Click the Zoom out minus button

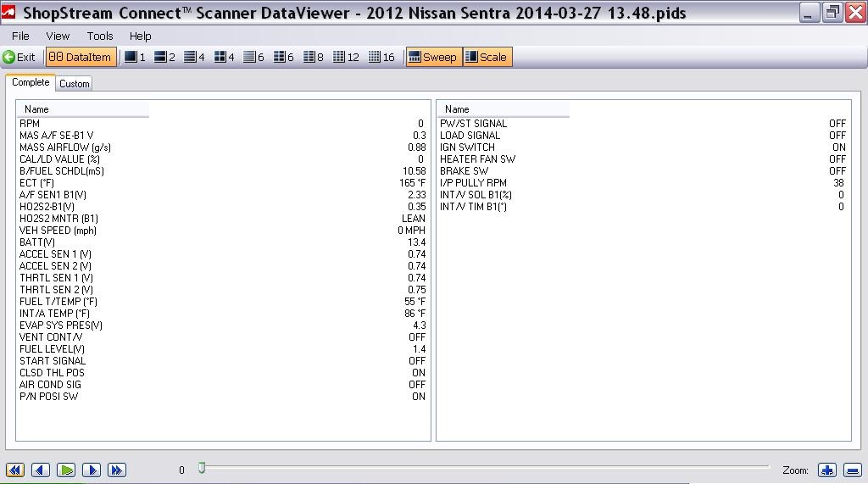click(853, 470)
